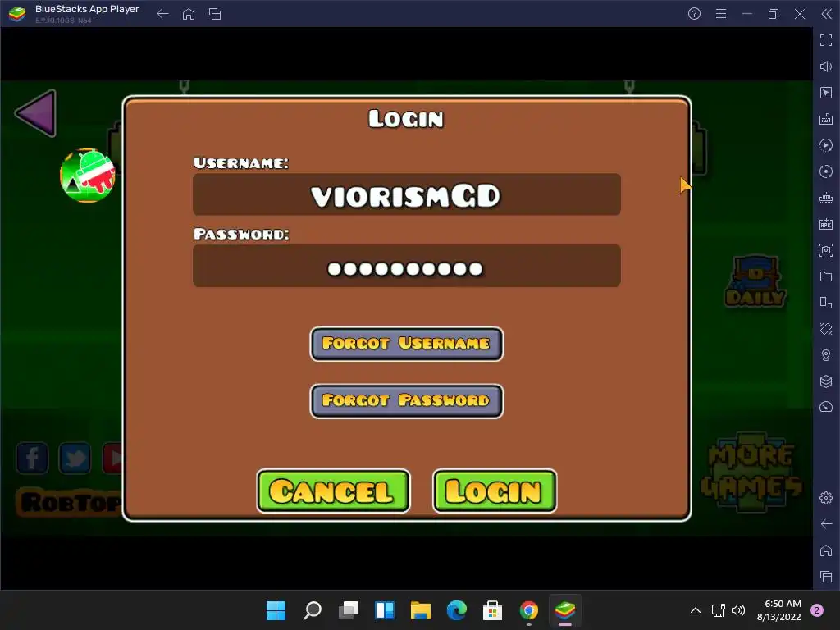
Task: Focus the Username input field
Action: click(407, 194)
